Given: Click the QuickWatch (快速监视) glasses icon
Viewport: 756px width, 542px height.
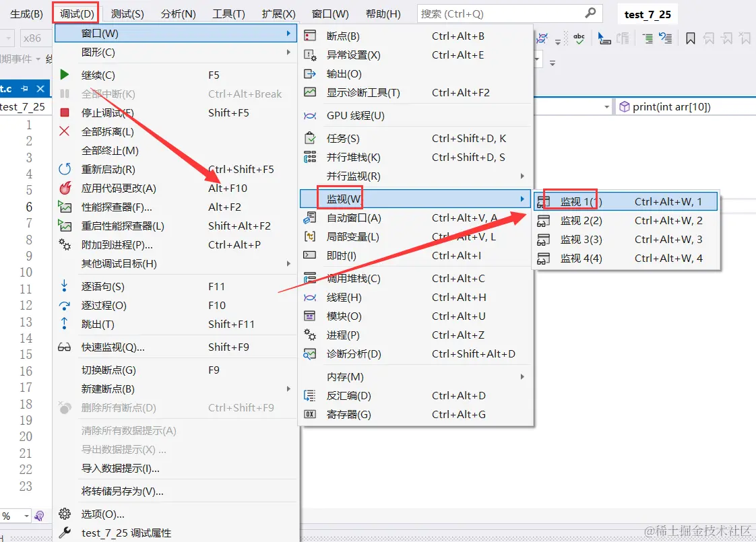Looking at the screenshot, I should click(64, 347).
